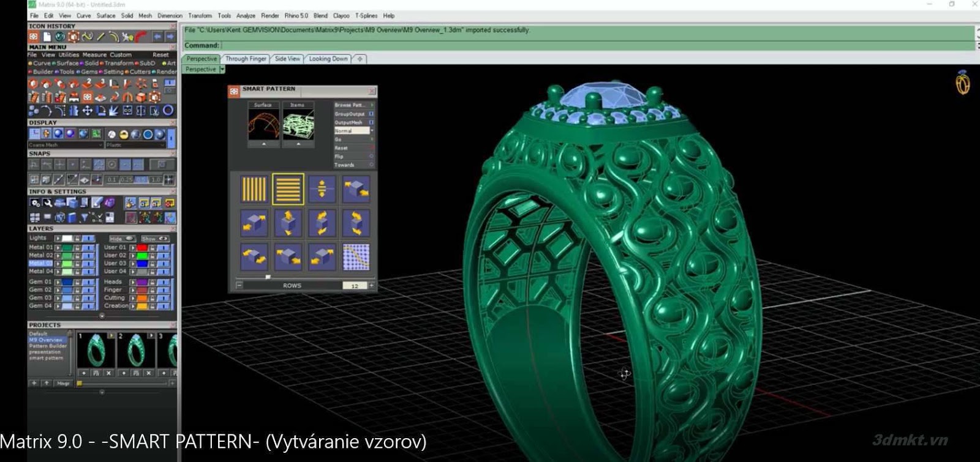This screenshot has height=462, width=980.
Task: Click the orange Smart Pattern header icon
Action: (x=234, y=91)
